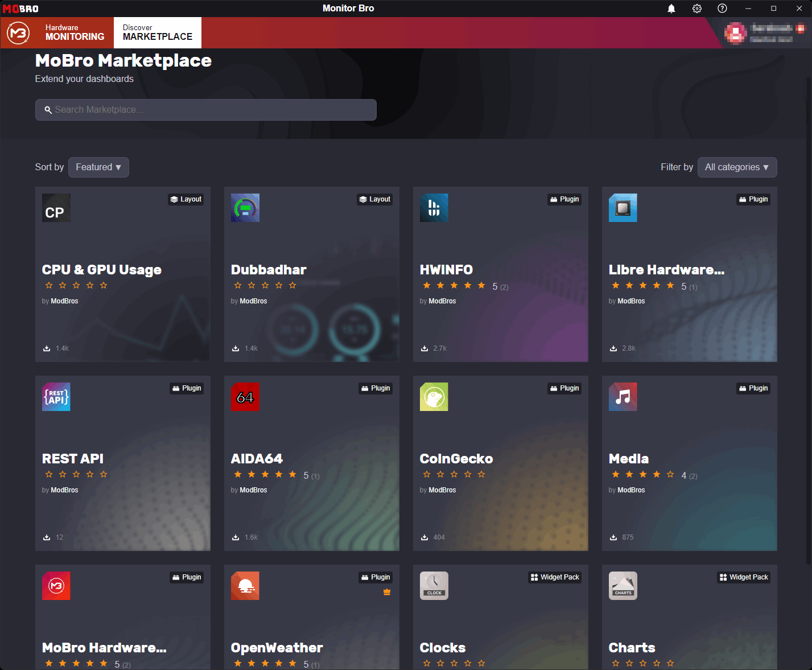Image resolution: width=812 pixels, height=670 pixels.
Task: Open the Media plugin title
Action: [x=629, y=459]
